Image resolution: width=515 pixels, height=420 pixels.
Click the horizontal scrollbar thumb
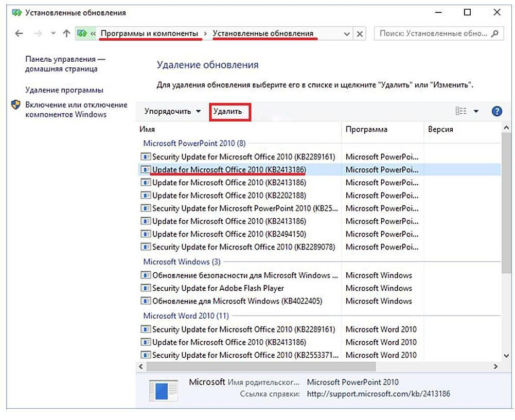(261, 366)
